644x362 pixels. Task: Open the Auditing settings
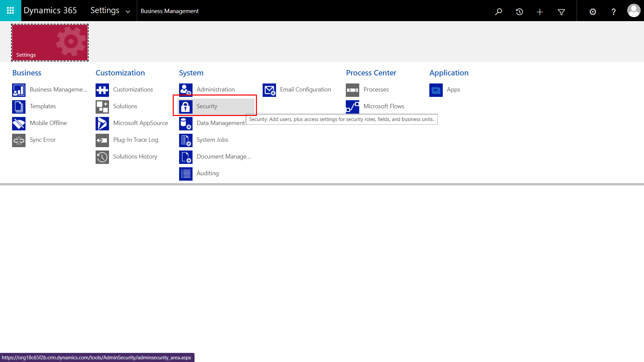[207, 173]
